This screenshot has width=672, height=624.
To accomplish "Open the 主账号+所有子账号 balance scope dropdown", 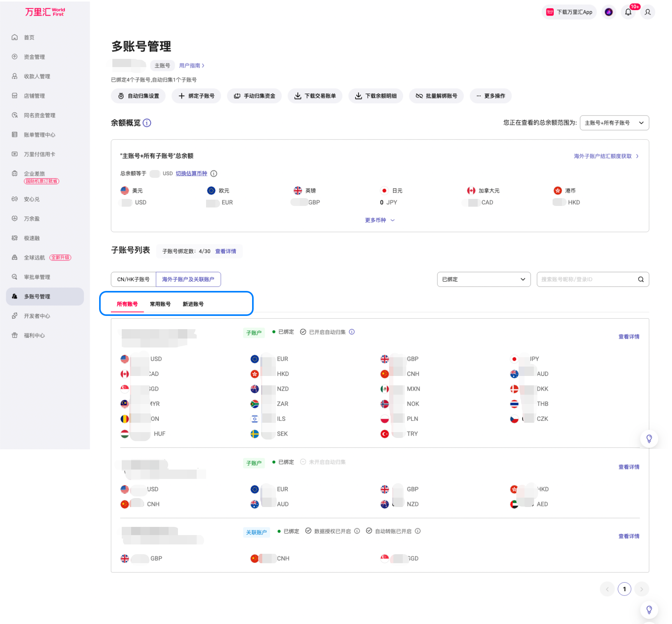I will pyautogui.click(x=614, y=123).
